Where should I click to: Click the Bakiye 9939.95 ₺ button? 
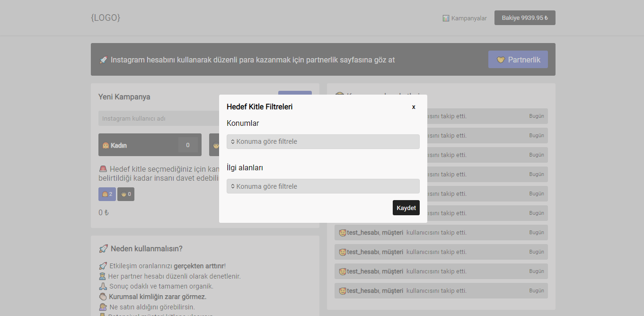pyautogui.click(x=525, y=18)
